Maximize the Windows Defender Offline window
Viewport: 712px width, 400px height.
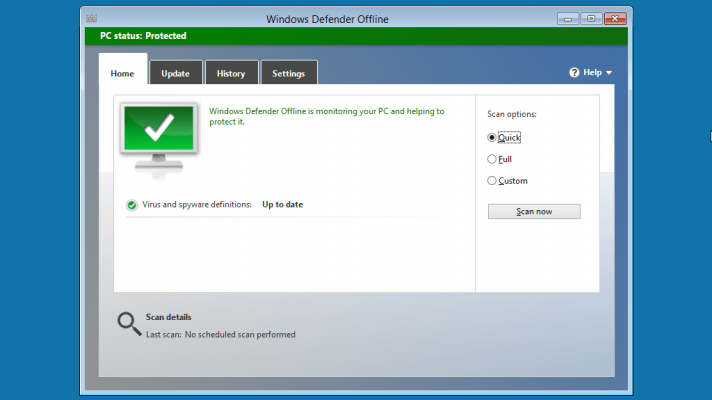point(590,18)
